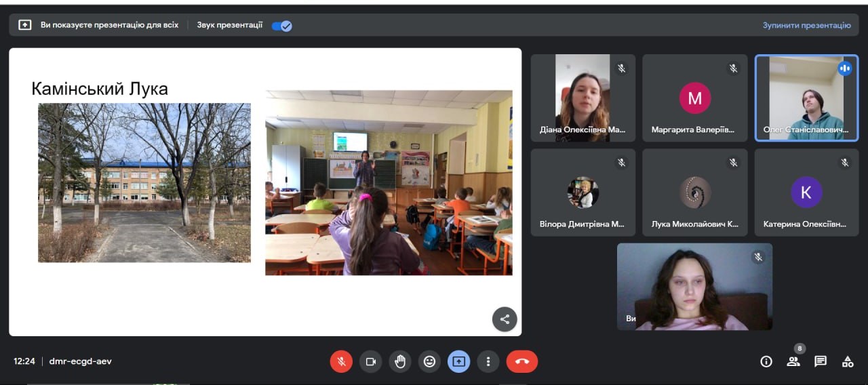Open the emoji reactions button
Screen dimensions: 868x385
pos(429,361)
